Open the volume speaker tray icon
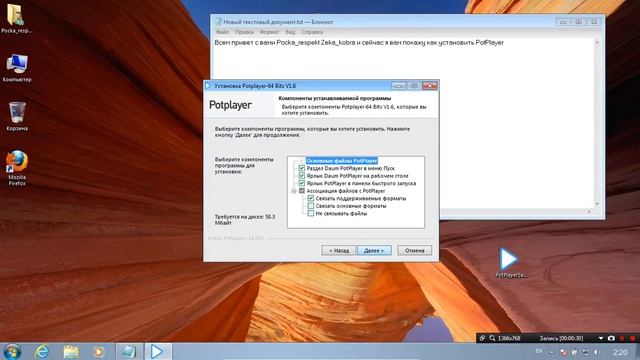Image resolution: width=640 pixels, height=360 pixels. pyautogui.click(x=596, y=352)
